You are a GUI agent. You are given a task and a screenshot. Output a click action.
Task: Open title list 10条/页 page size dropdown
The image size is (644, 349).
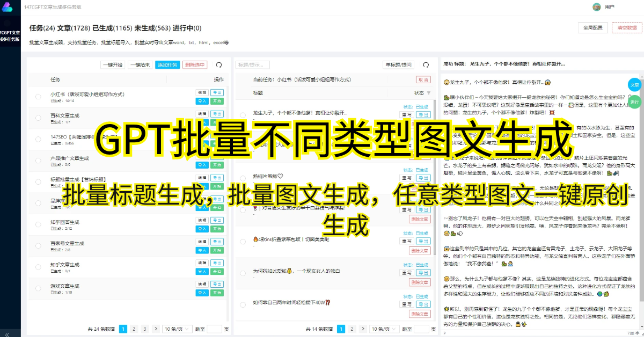pyautogui.click(x=384, y=329)
